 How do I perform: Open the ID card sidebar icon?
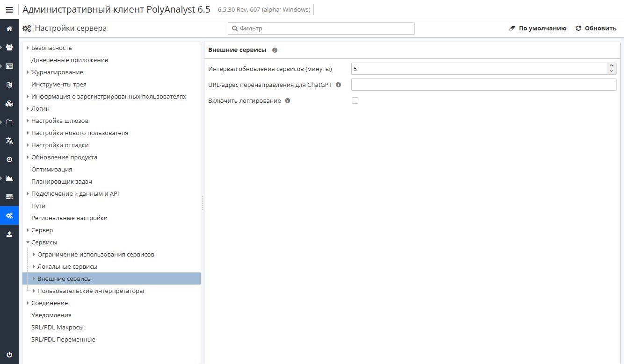9,66
